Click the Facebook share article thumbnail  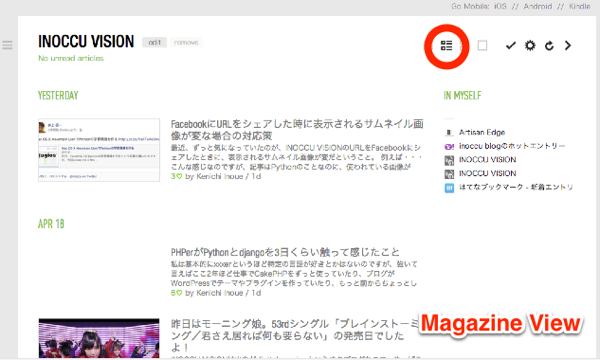pyautogui.click(x=99, y=150)
